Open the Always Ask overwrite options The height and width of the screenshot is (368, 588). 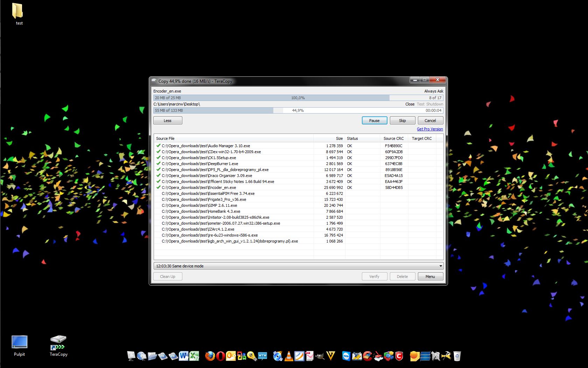tap(434, 91)
